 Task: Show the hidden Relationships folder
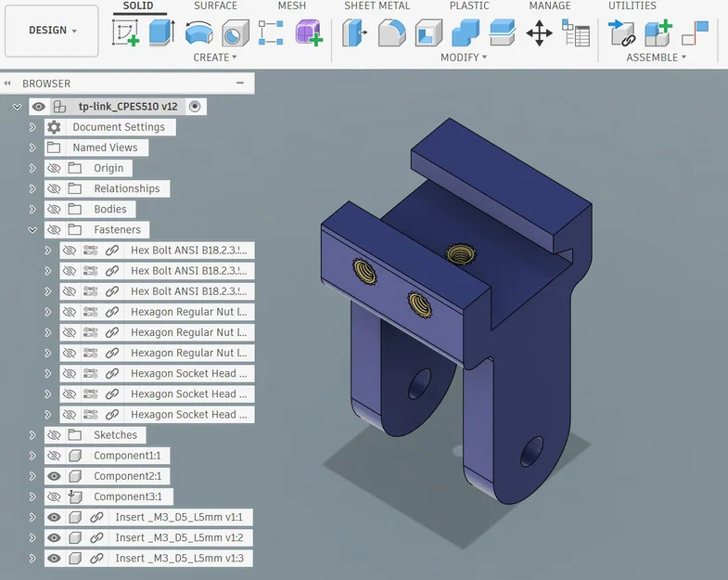54,188
